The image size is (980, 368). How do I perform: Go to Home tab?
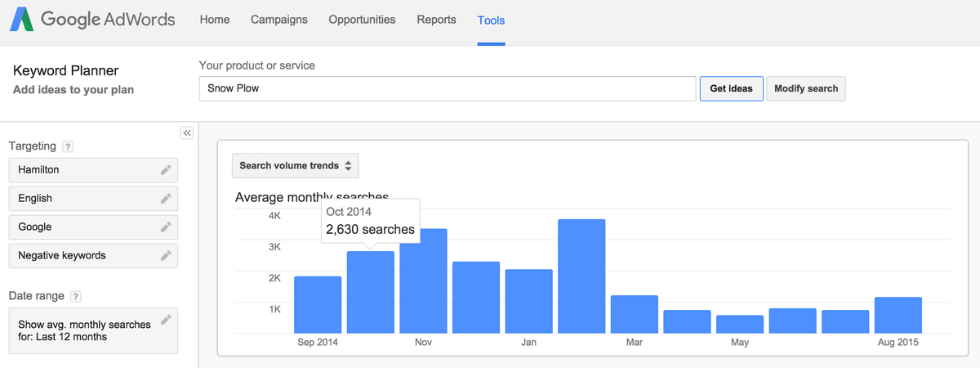215,20
